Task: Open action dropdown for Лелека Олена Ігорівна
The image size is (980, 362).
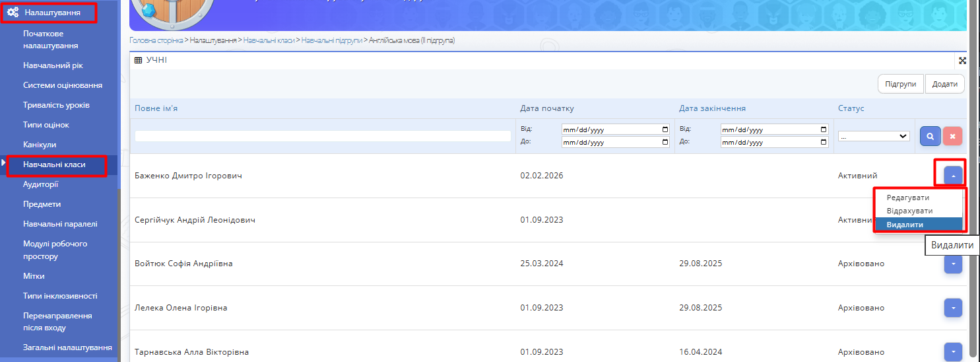Action: click(x=953, y=308)
